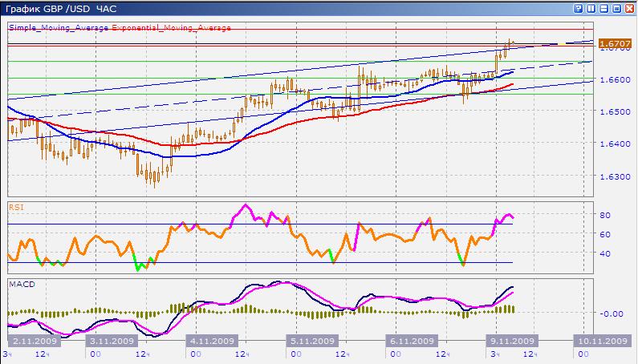Click the chart title 'График GBP /USD ЧАС'

point(59,8)
